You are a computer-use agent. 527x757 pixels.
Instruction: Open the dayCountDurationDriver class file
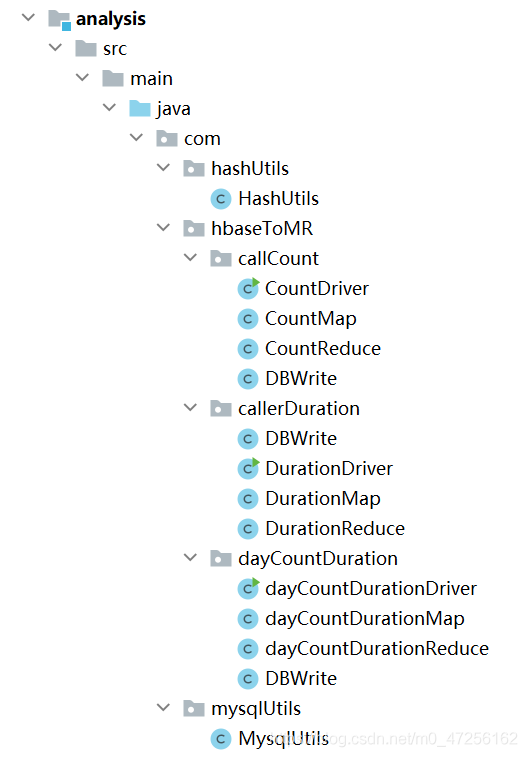371,589
